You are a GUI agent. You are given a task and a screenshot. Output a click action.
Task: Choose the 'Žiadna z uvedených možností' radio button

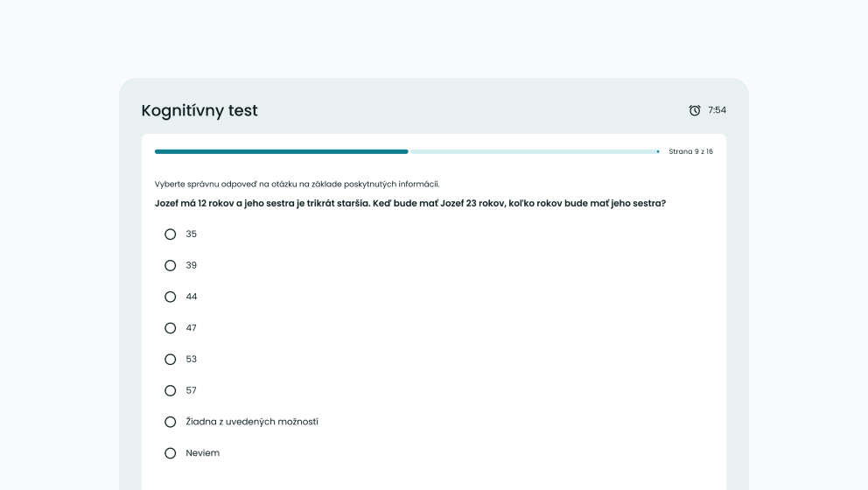[171, 422]
